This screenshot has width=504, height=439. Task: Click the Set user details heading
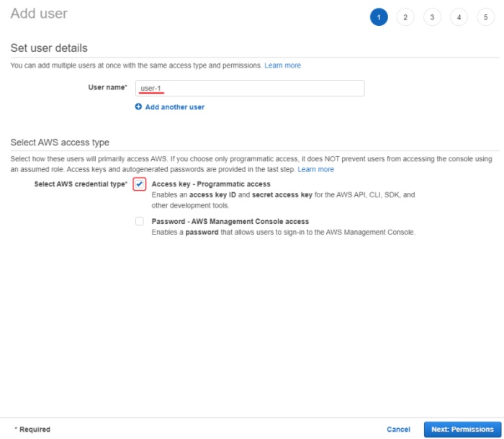coord(49,48)
